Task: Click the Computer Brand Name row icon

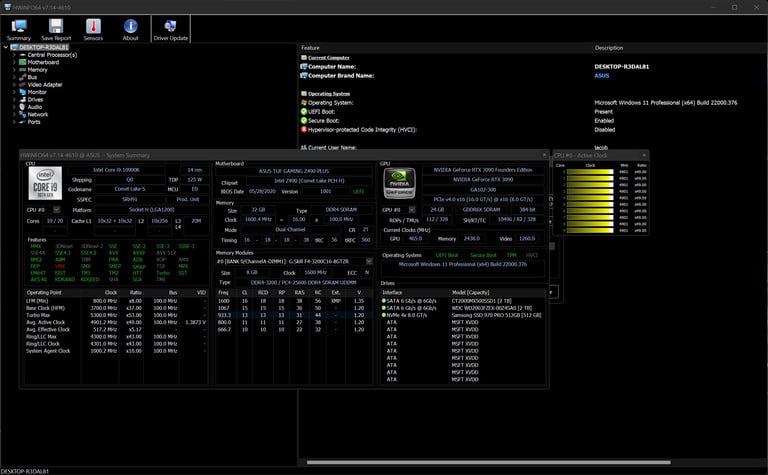Action: coord(304,75)
